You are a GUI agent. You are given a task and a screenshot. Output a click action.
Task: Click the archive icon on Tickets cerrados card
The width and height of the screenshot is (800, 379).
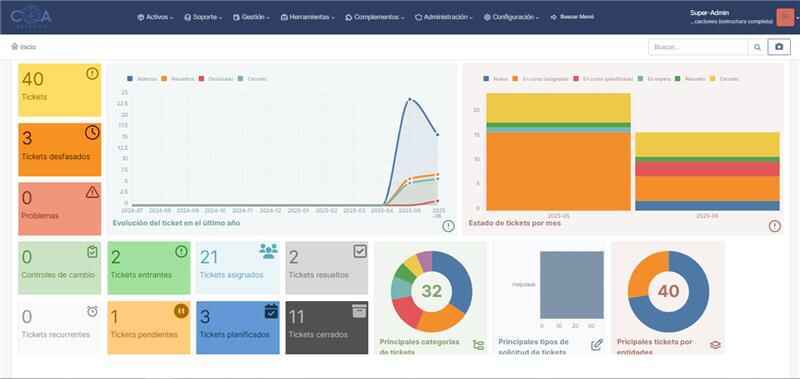360,311
